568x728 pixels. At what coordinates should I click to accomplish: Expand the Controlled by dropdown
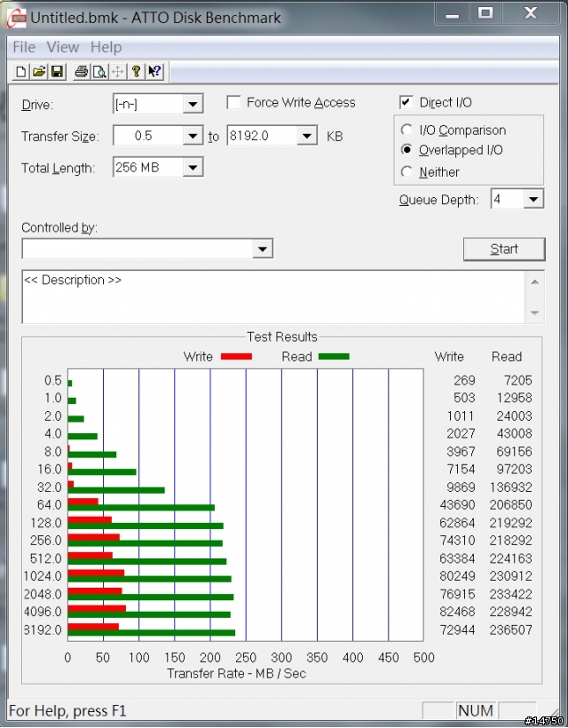pyautogui.click(x=262, y=249)
